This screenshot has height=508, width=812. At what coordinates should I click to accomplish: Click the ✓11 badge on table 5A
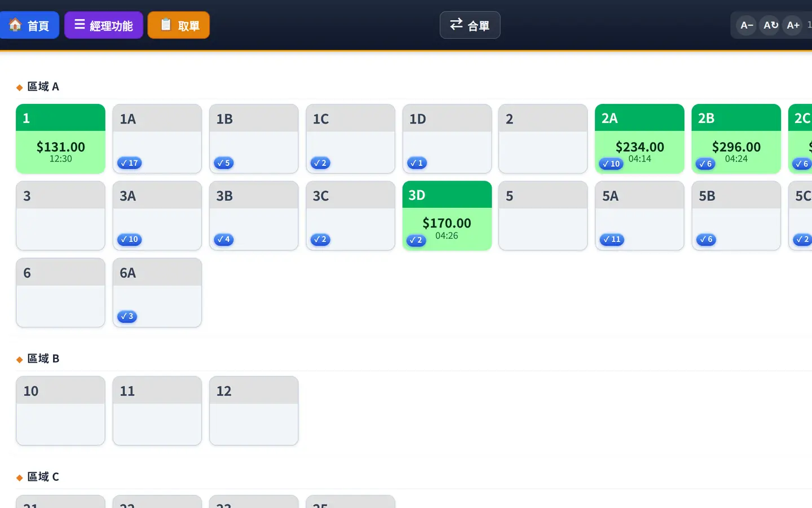point(612,239)
